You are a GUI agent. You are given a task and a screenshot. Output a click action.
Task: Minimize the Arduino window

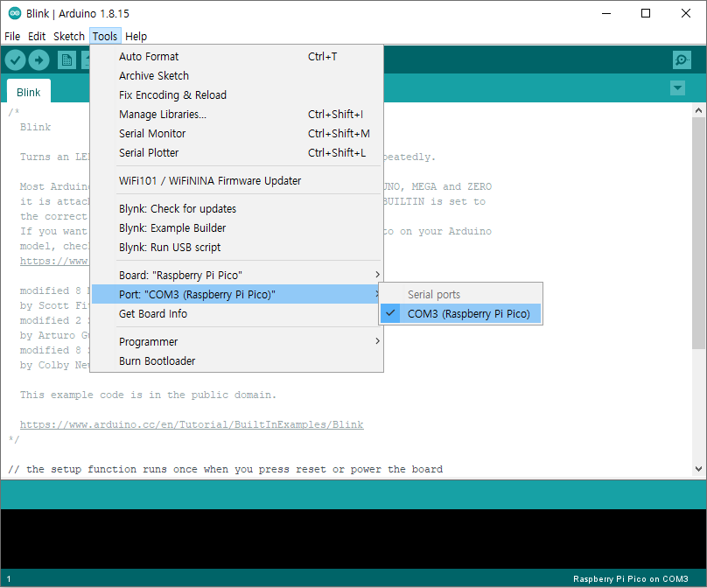(x=606, y=13)
